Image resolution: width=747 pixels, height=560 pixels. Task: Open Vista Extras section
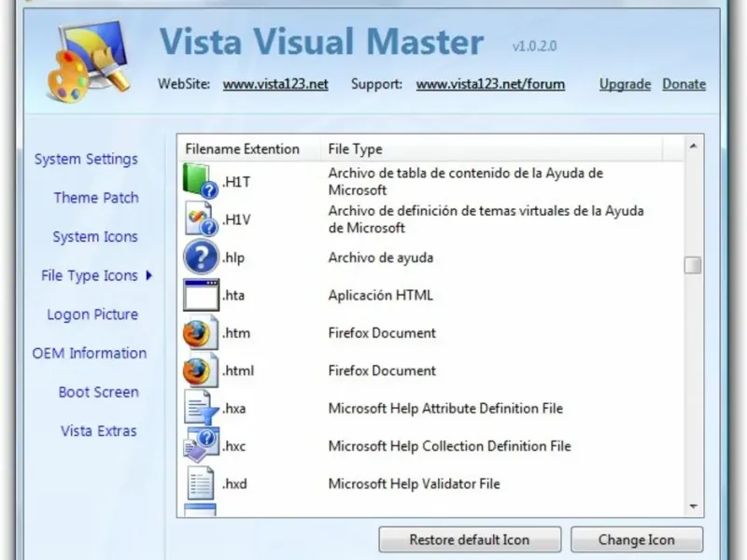click(99, 431)
